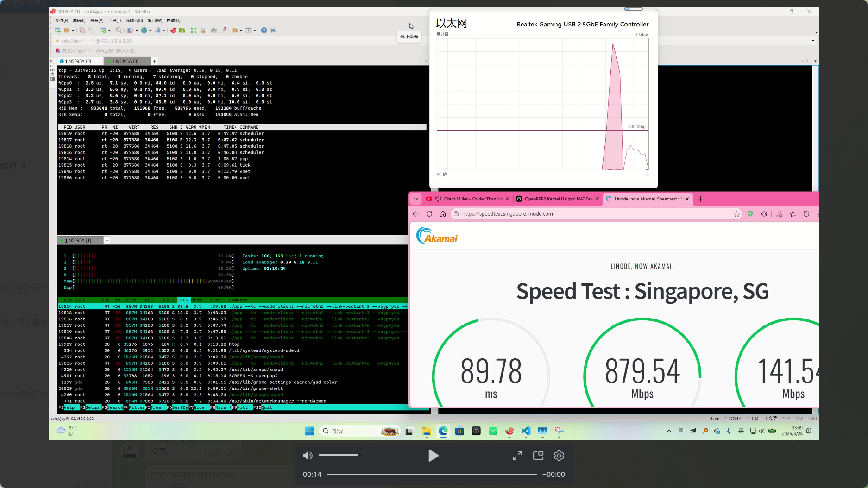Expand the layout icon dropdown arrow in Xshell
The width and height of the screenshot is (868, 488).
pos(255,31)
